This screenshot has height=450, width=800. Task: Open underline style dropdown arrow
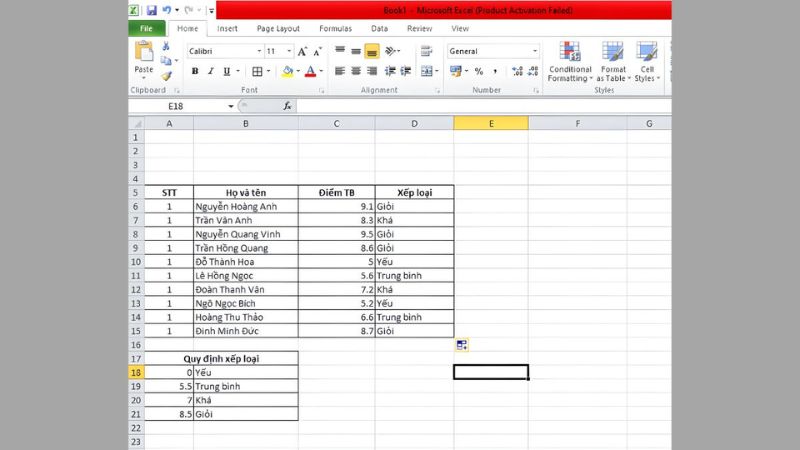(238, 71)
